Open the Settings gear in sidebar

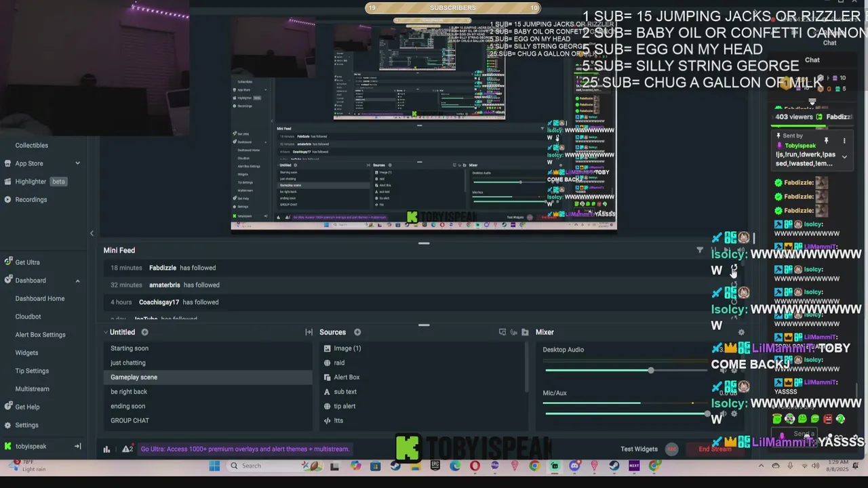(7, 425)
